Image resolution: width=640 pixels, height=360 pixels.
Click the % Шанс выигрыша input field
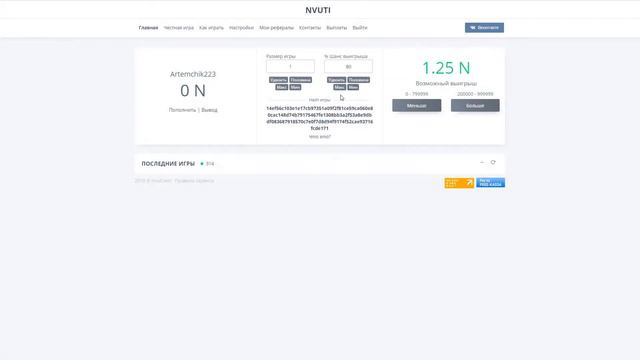[x=348, y=66]
